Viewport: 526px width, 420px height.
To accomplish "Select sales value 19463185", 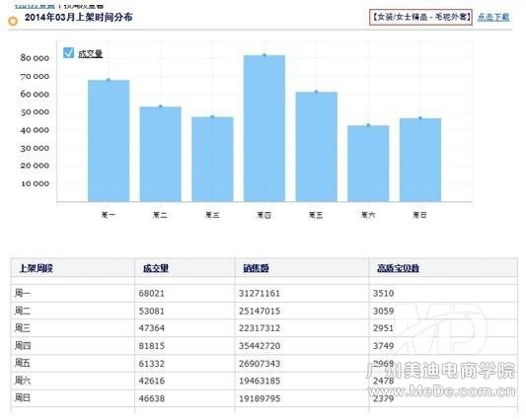I will tap(260, 381).
